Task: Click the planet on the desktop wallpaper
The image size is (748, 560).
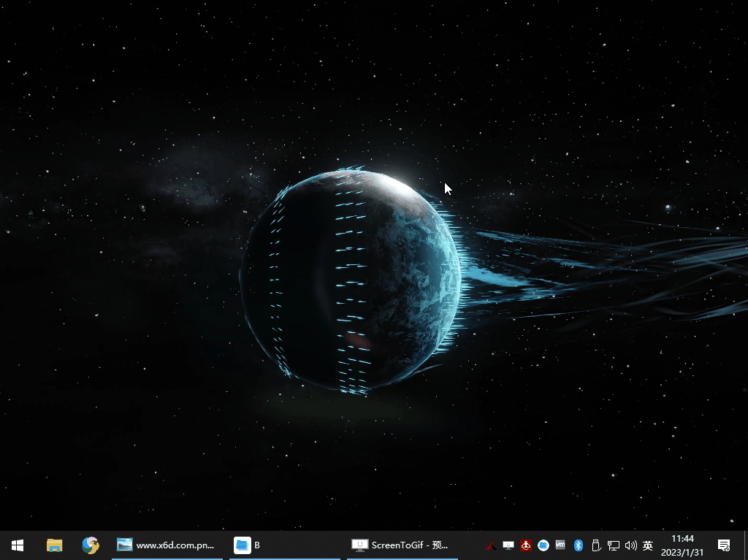Action: [x=351, y=281]
